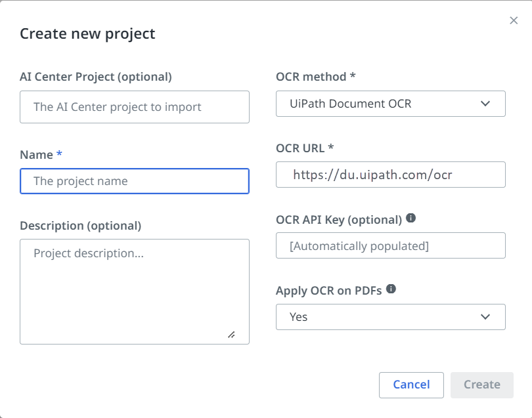Click the Create button

(482, 385)
